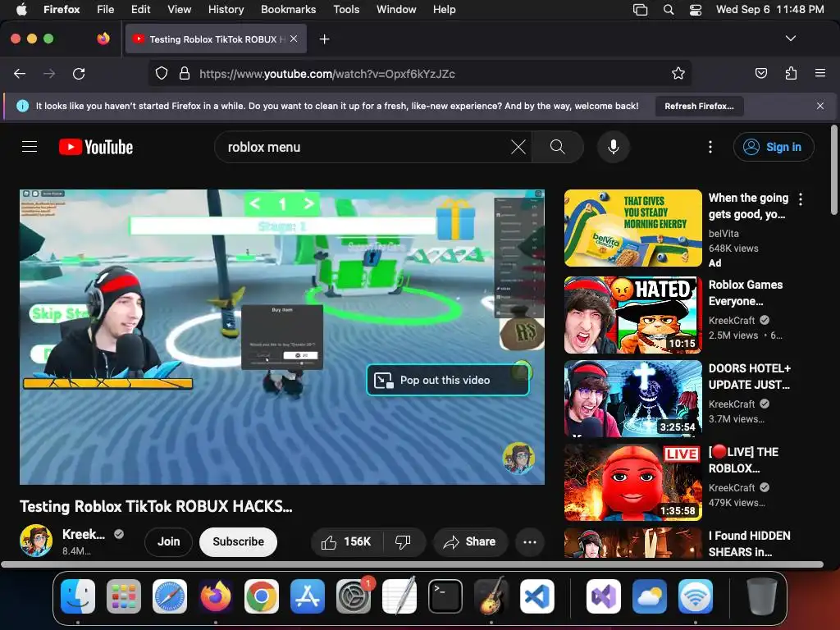Open Google Chrome from the Dock
The width and height of the screenshot is (840, 630).
coord(262,596)
